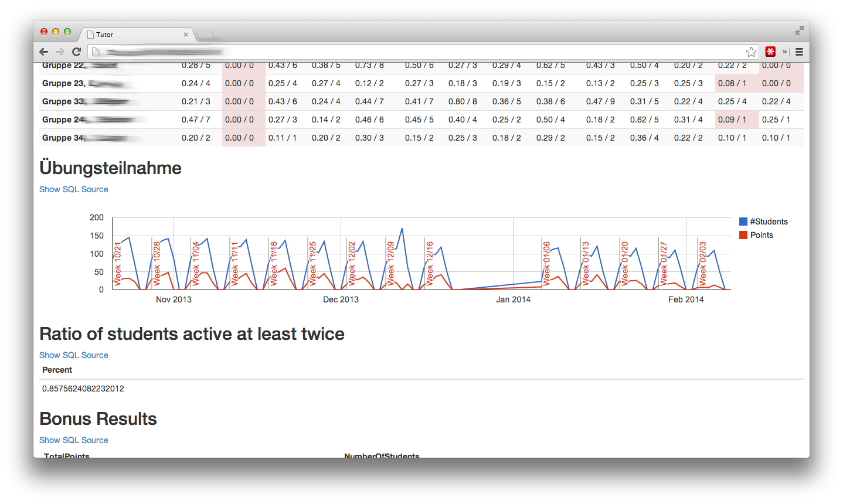Click the Week 01/06 chart annotation

(x=546, y=264)
